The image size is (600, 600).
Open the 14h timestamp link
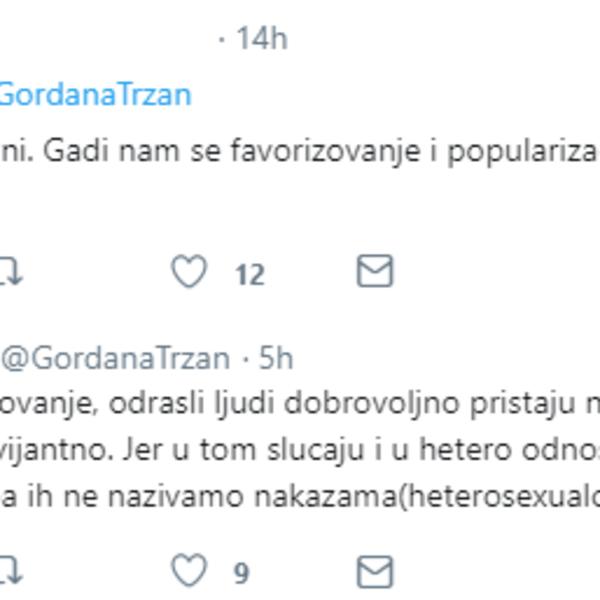click(x=261, y=39)
